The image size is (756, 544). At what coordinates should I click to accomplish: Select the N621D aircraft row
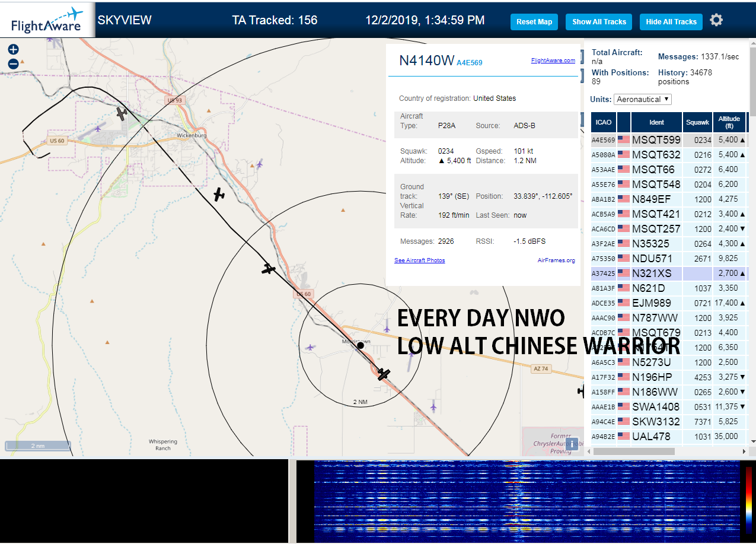pyautogui.click(x=669, y=288)
